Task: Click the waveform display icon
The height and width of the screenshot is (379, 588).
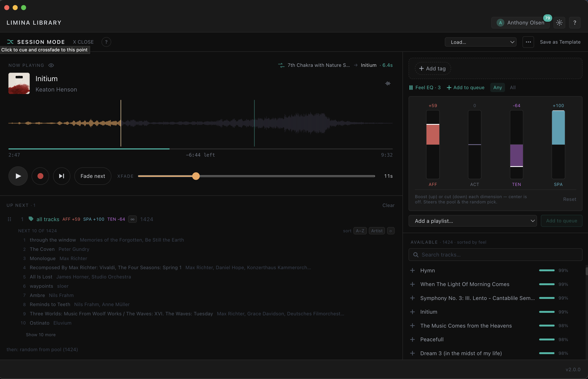Action: pyautogui.click(x=388, y=83)
